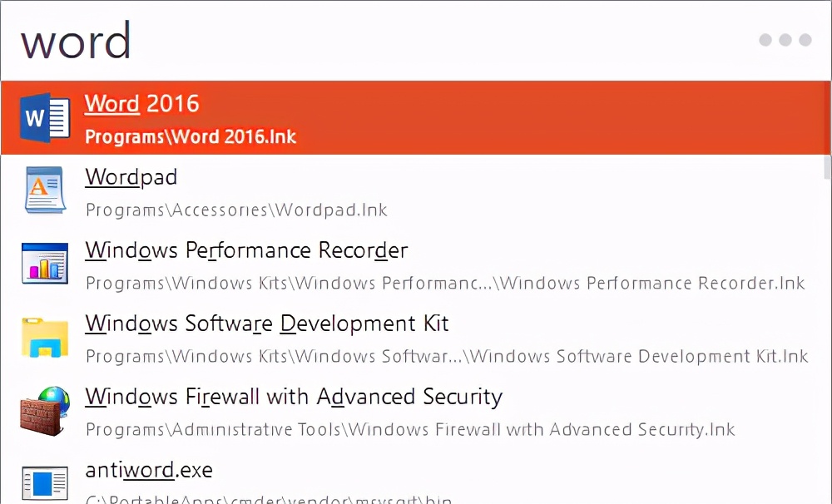This screenshot has width=832, height=504.
Task: Click the Windows Performance Recorder.lnk path line
Action: tap(445, 283)
